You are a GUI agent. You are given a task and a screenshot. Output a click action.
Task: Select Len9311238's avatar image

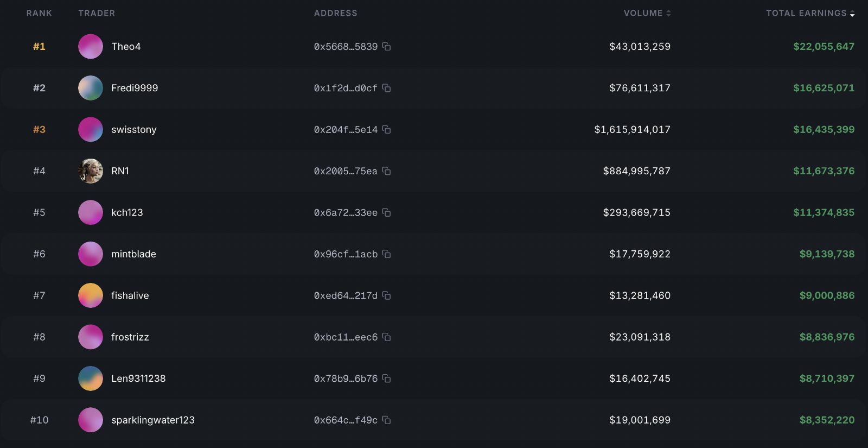point(91,378)
